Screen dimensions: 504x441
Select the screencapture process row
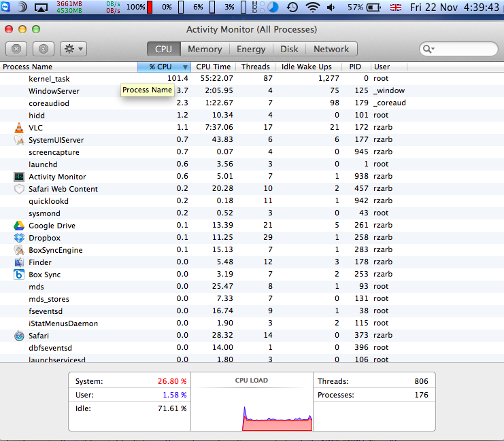252,152
